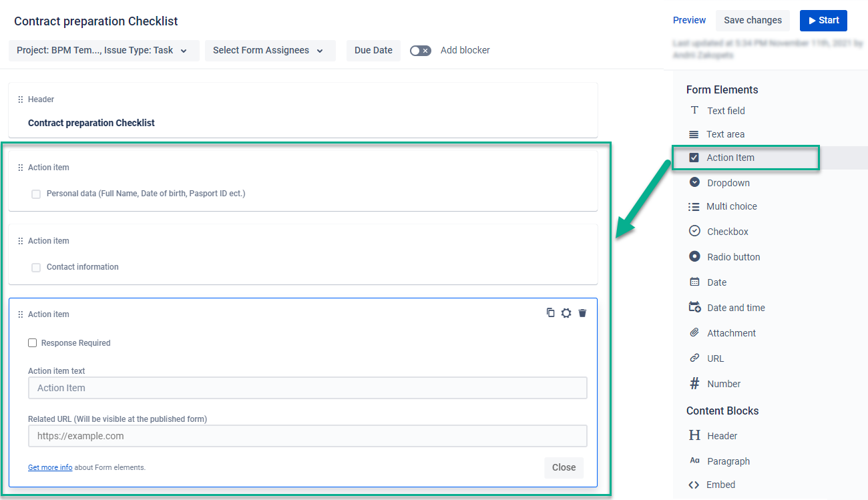The width and height of the screenshot is (868, 500).
Task: Select the Attachment form element
Action: click(731, 332)
